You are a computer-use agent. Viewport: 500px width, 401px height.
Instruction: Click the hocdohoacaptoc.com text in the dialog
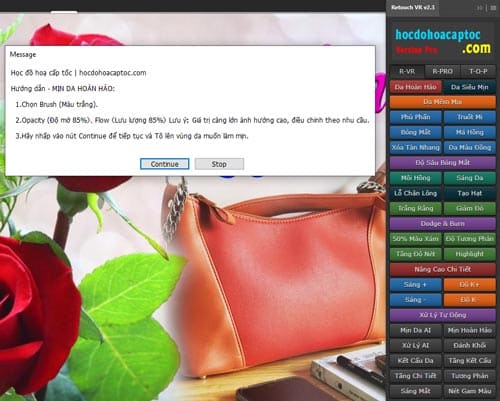113,73
